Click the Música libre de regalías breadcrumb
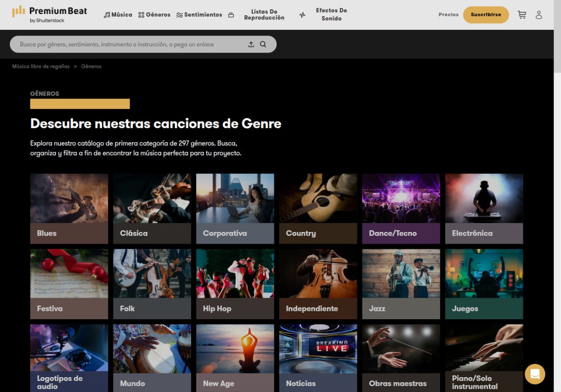561x392 pixels. click(41, 67)
